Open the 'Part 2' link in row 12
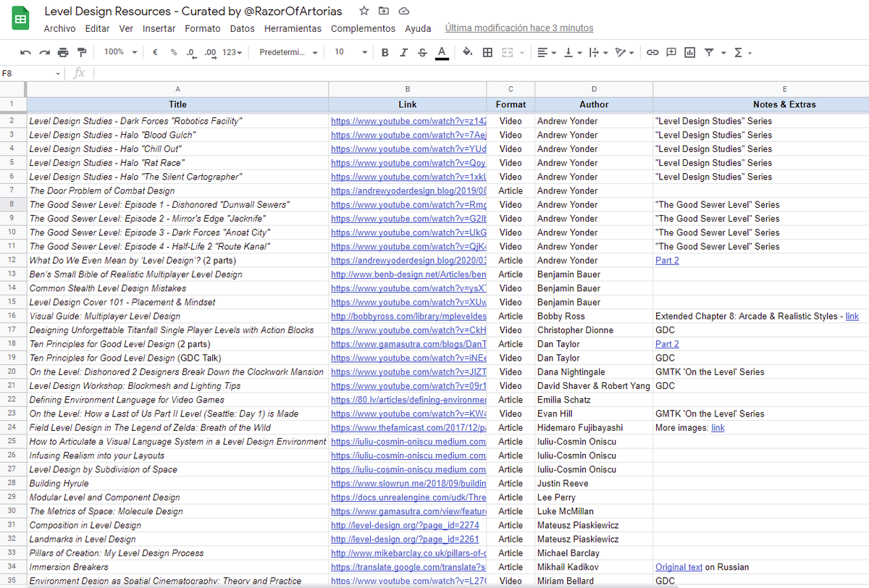869x588 pixels. click(667, 261)
